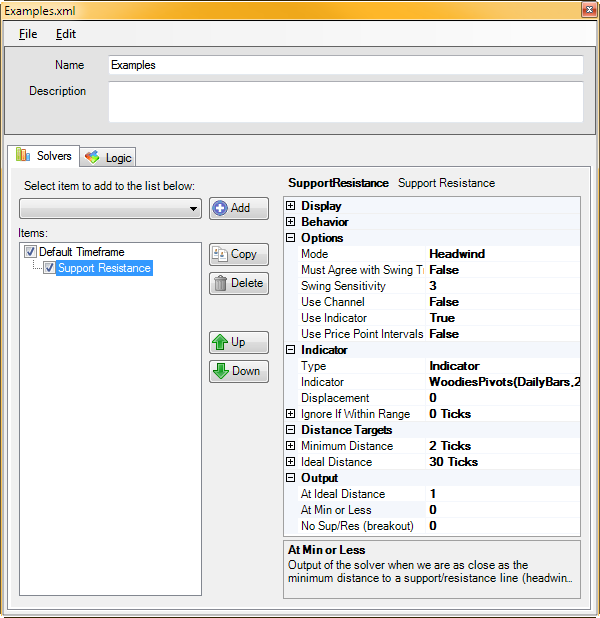
Task: Click the trash can Delete icon
Action: [220, 283]
